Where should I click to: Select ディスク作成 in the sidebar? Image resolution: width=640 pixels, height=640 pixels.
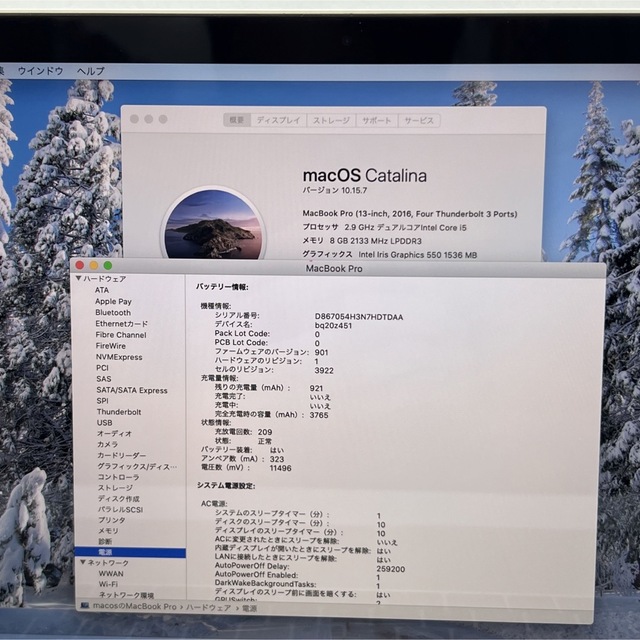click(119, 498)
